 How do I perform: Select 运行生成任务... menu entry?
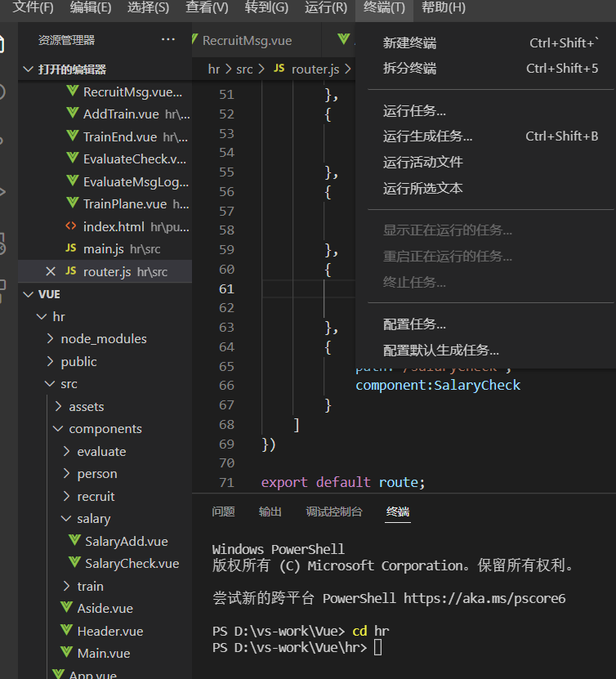click(x=491, y=136)
